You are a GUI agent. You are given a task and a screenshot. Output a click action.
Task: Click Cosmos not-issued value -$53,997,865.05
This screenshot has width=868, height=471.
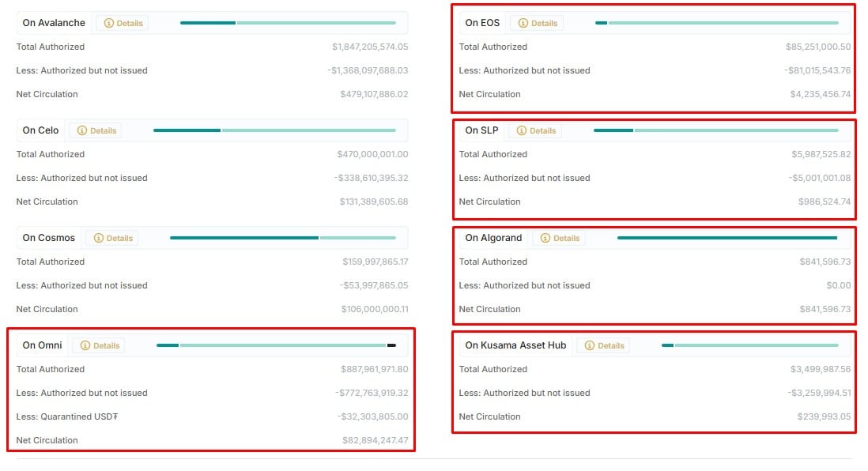(374, 285)
